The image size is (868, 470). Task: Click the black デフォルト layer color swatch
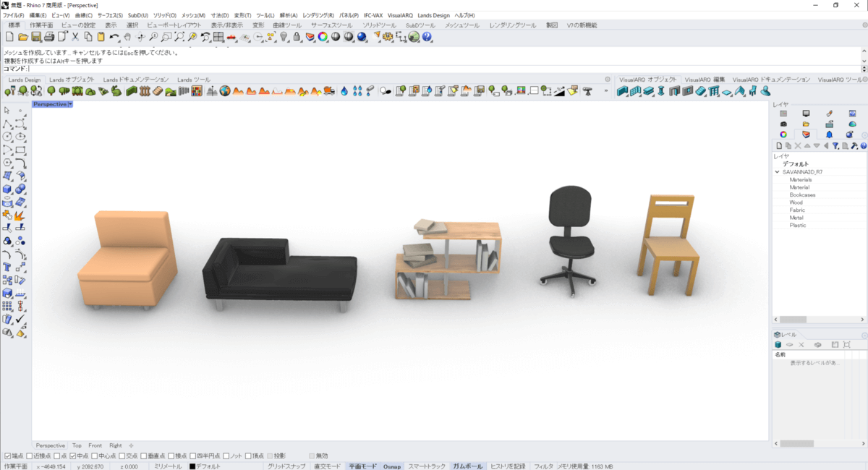(192, 466)
